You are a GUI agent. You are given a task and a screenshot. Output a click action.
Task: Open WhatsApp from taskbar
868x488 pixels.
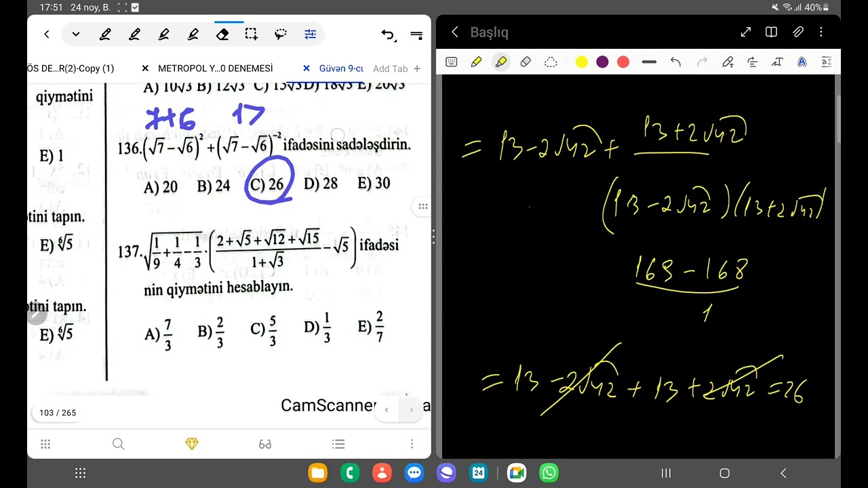[x=549, y=473]
